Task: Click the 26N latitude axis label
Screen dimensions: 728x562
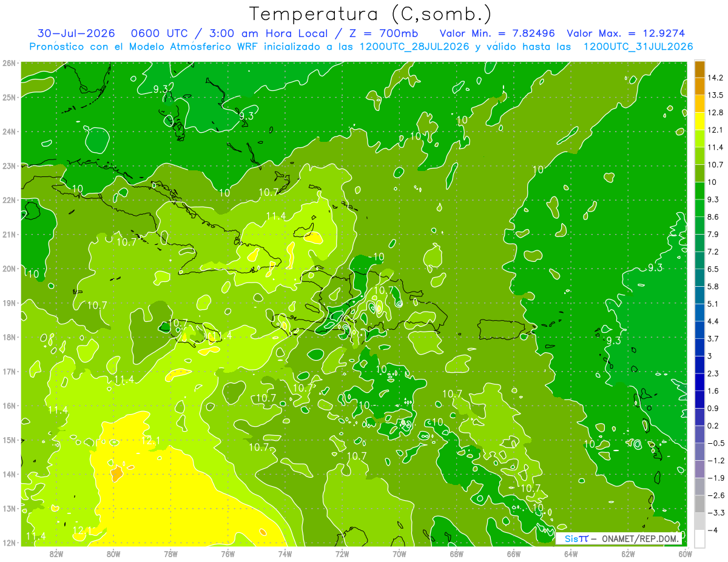Action: coord(9,63)
